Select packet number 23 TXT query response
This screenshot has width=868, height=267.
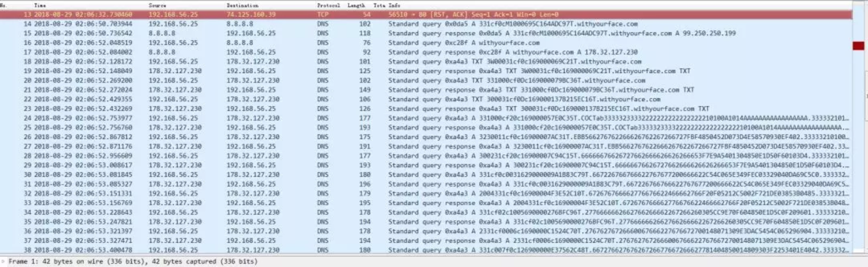point(426,109)
